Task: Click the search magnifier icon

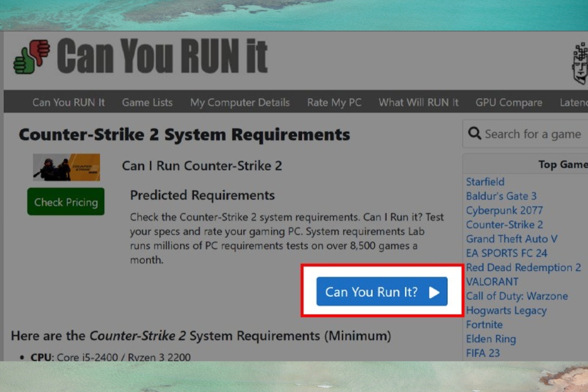Action: (474, 133)
